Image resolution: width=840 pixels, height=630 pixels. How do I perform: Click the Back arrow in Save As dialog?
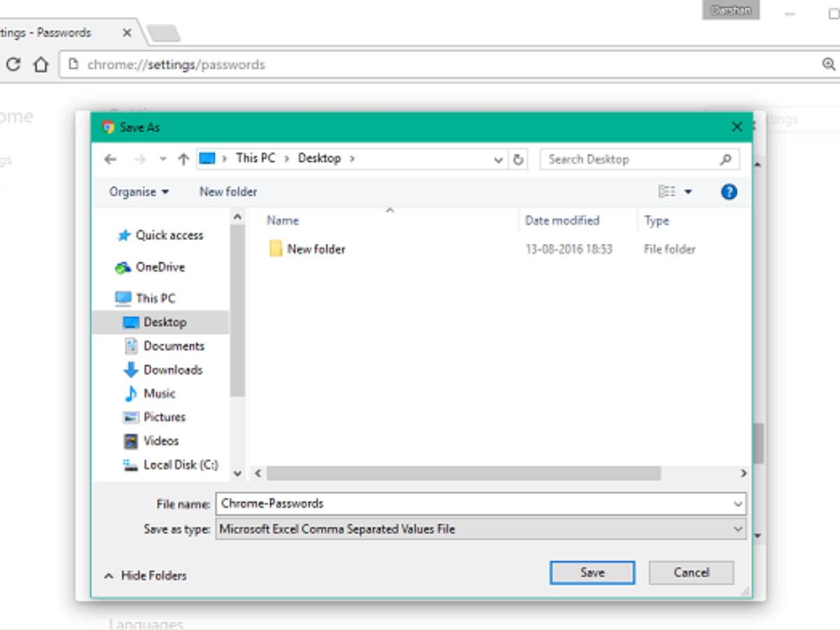[110, 159]
